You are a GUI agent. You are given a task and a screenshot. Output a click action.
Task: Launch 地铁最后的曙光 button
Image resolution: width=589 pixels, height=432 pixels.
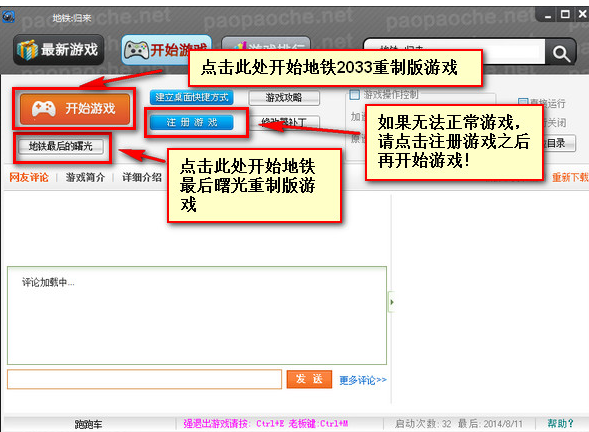pyautogui.click(x=61, y=146)
